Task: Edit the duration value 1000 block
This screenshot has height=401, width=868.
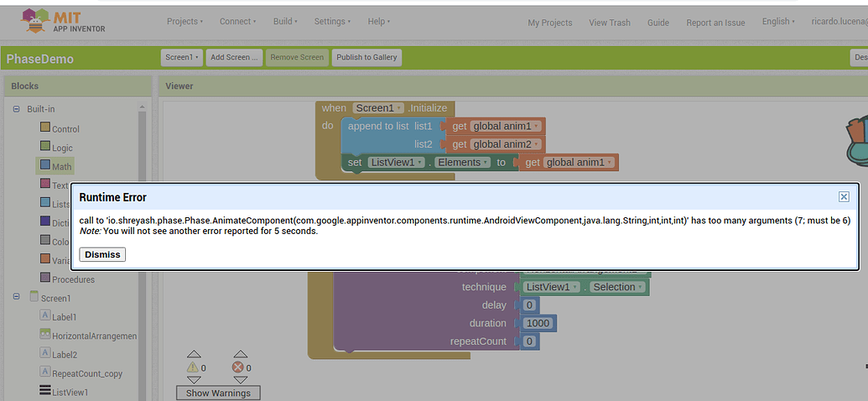Action: point(538,323)
